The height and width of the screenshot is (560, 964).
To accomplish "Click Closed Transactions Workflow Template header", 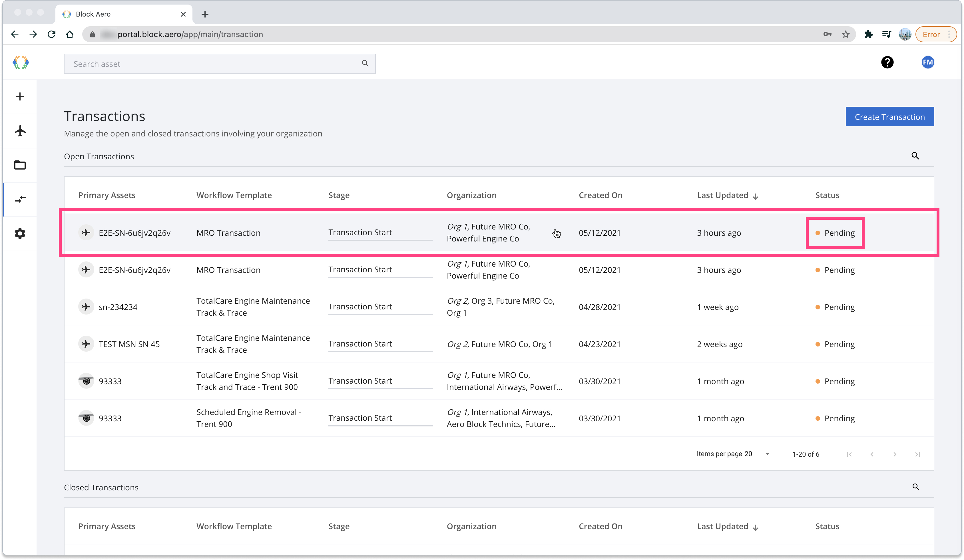I will (x=234, y=526).
